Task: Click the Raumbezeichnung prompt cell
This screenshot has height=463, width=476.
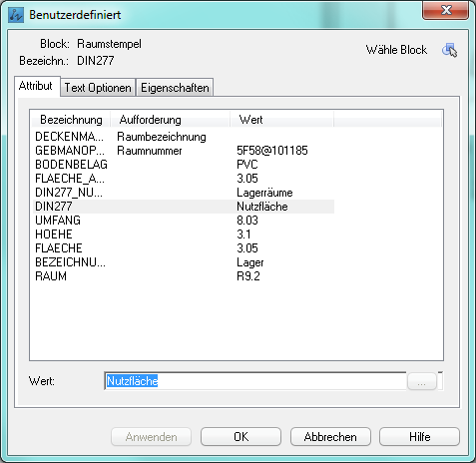Action: click(x=162, y=137)
